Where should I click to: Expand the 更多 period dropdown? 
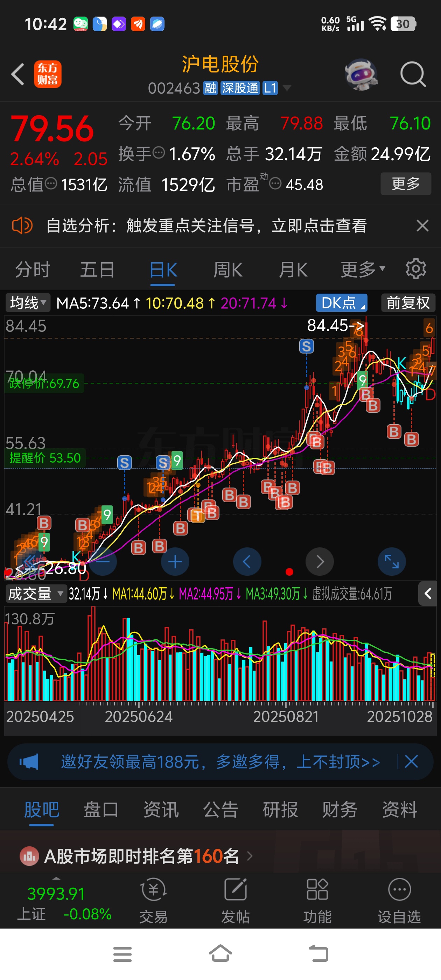tap(363, 270)
